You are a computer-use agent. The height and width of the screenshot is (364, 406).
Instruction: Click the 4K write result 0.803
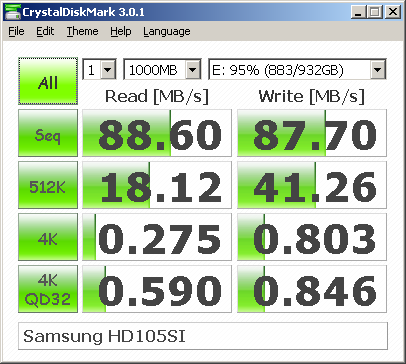312,237
